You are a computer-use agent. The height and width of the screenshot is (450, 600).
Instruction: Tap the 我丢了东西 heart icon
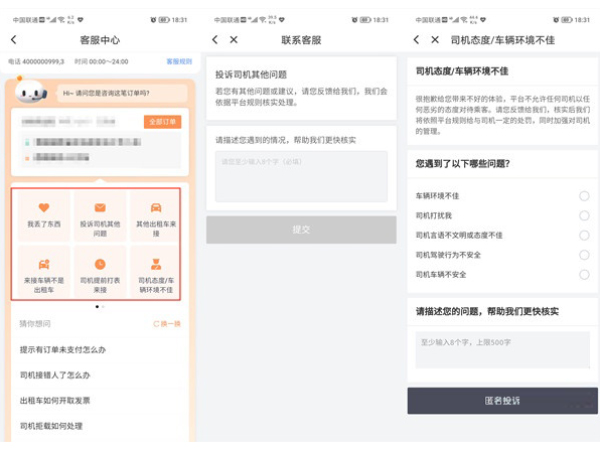[44, 208]
